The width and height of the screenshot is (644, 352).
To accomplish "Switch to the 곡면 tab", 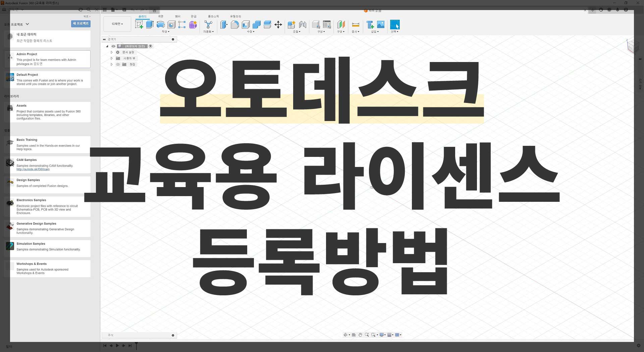I will point(161,16).
